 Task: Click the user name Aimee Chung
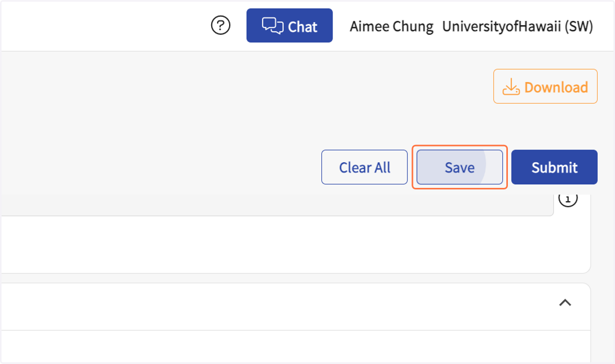pyautogui.click(x=392, y=26)
